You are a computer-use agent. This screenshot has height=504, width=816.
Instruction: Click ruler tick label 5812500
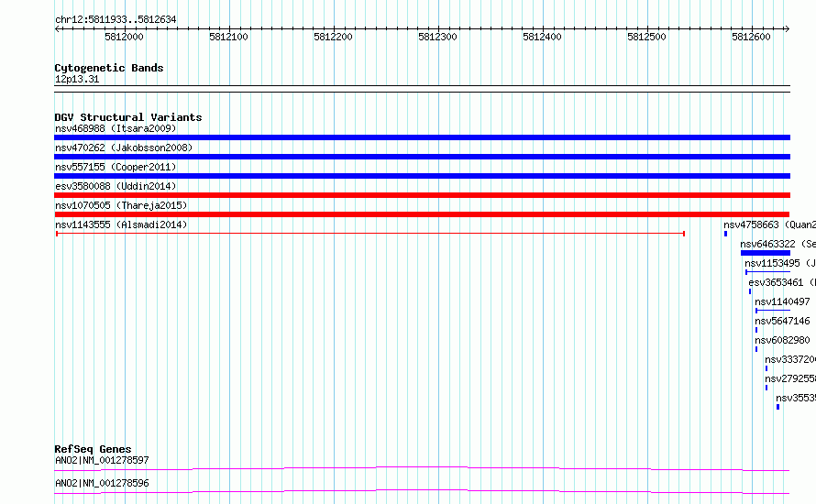[x=647, y=37]
